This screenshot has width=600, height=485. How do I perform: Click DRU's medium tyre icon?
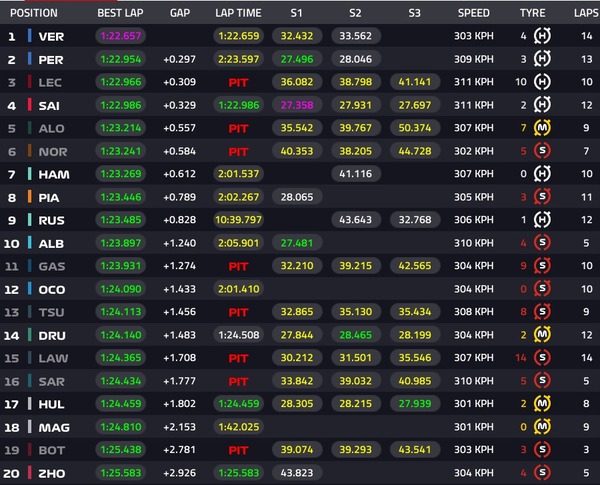(x=542, y=335)
